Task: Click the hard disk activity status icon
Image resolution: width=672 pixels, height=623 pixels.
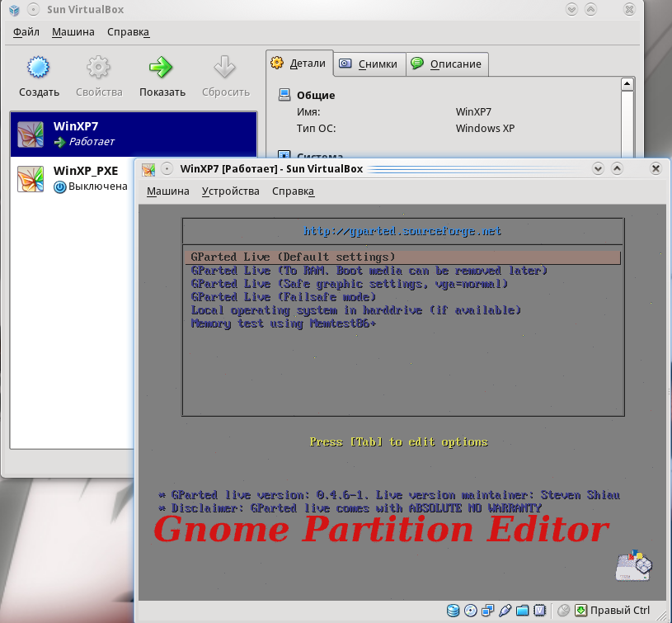Action: pos(453,610)
